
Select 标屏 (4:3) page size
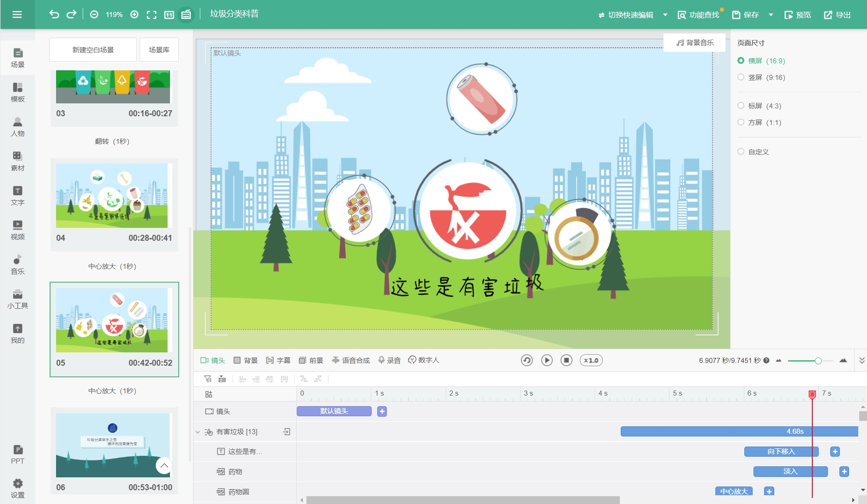click(759, 106)
